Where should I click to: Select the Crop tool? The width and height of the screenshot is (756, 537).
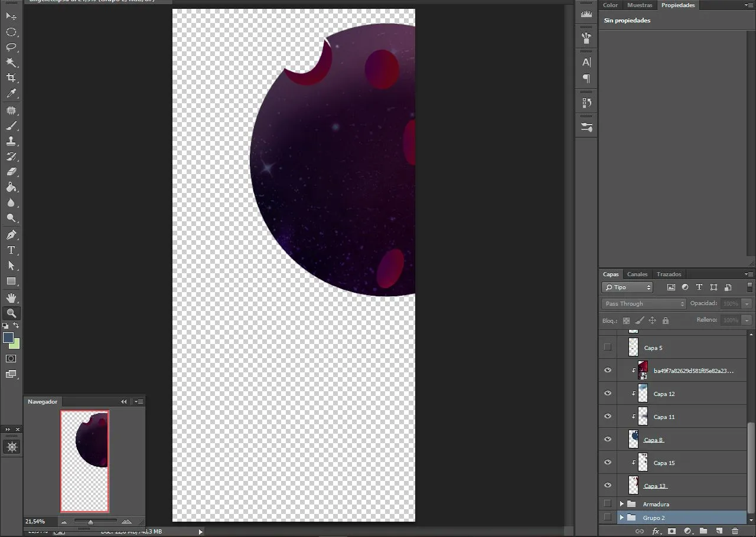pos(11,78)
